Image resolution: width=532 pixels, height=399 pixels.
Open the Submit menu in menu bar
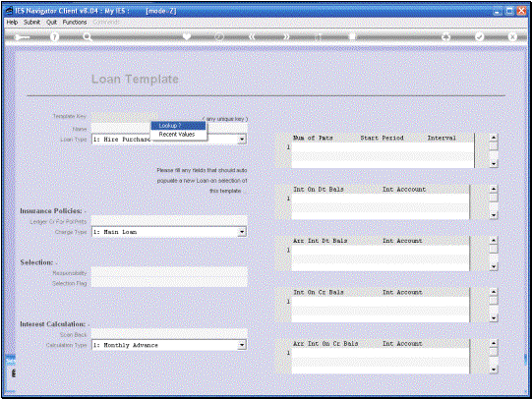[x=31, y=22]
